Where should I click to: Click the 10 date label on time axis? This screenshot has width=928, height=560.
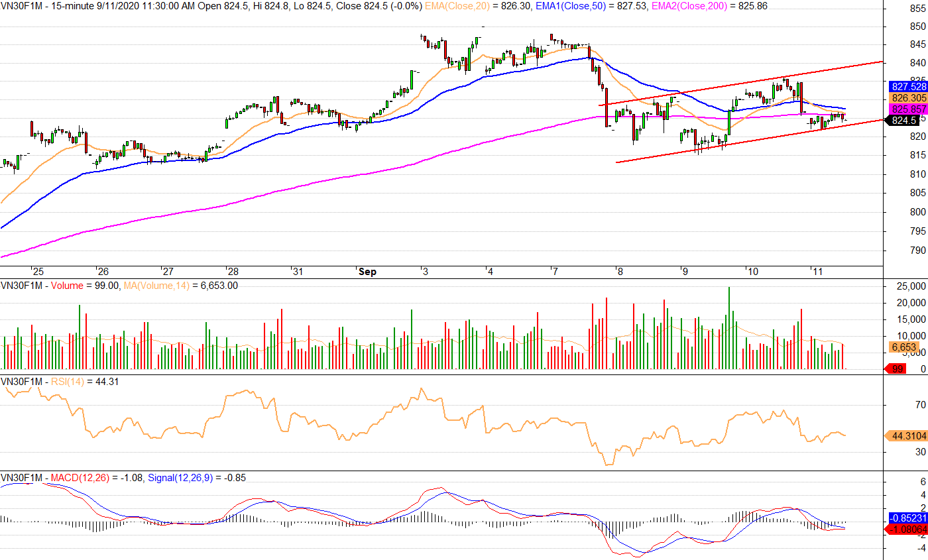pos(752,272)
